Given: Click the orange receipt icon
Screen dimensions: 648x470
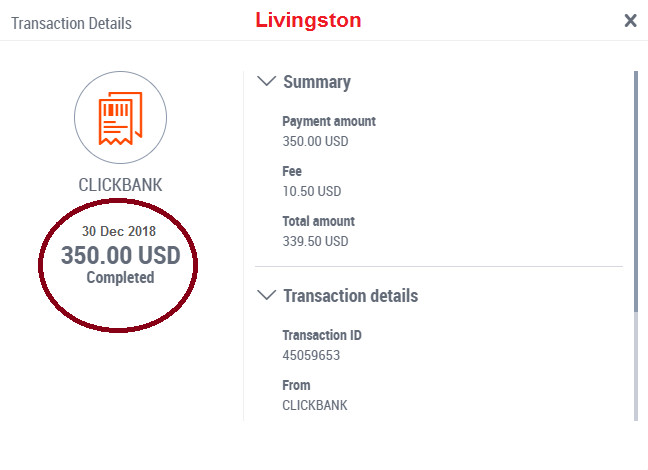Looking at the screenshot, I should point(120,118).
